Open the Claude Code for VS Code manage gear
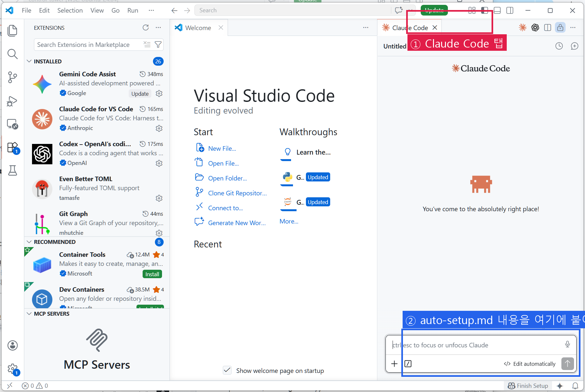The image size is (585, 392). coord(159,128)
